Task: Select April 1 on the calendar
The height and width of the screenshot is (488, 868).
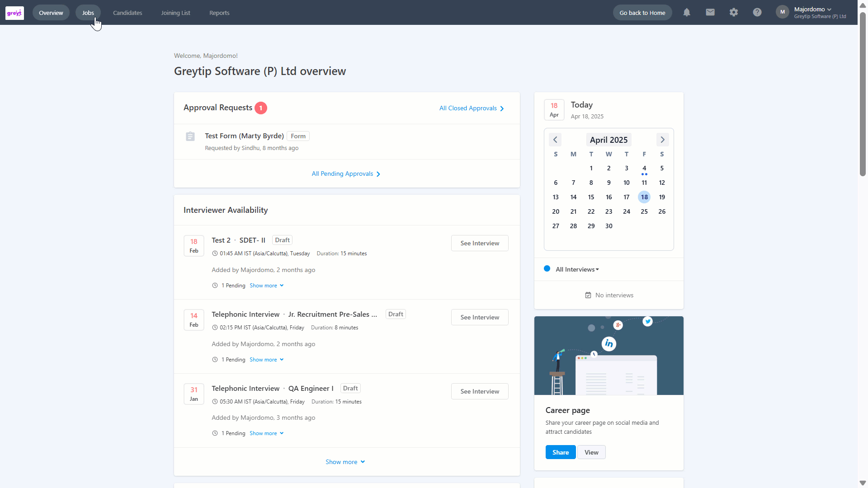Action: 591,168
